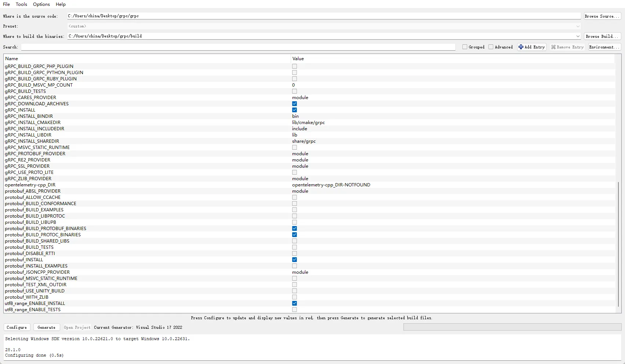Select the opentelemetry-cpp_DIR-NOTFOUND value
The image size is (625, 364).
[x=331, y=185]
